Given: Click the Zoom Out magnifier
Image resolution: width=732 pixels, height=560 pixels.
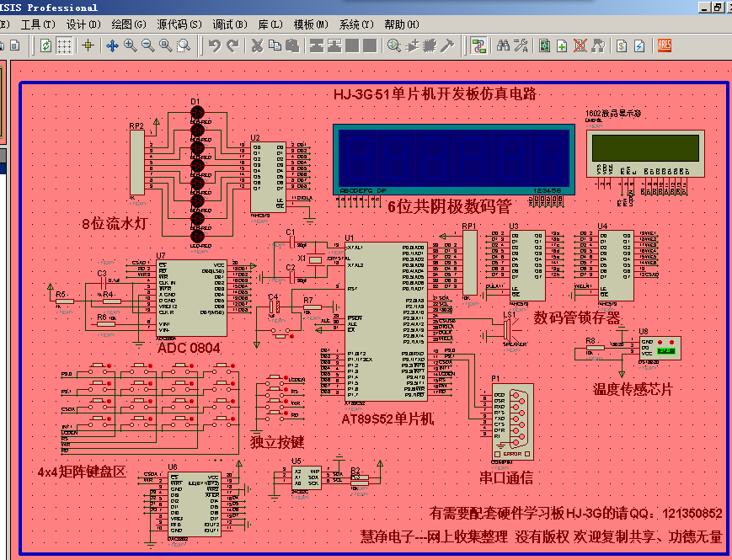Looking at the screenshot, I should point(148,45).
